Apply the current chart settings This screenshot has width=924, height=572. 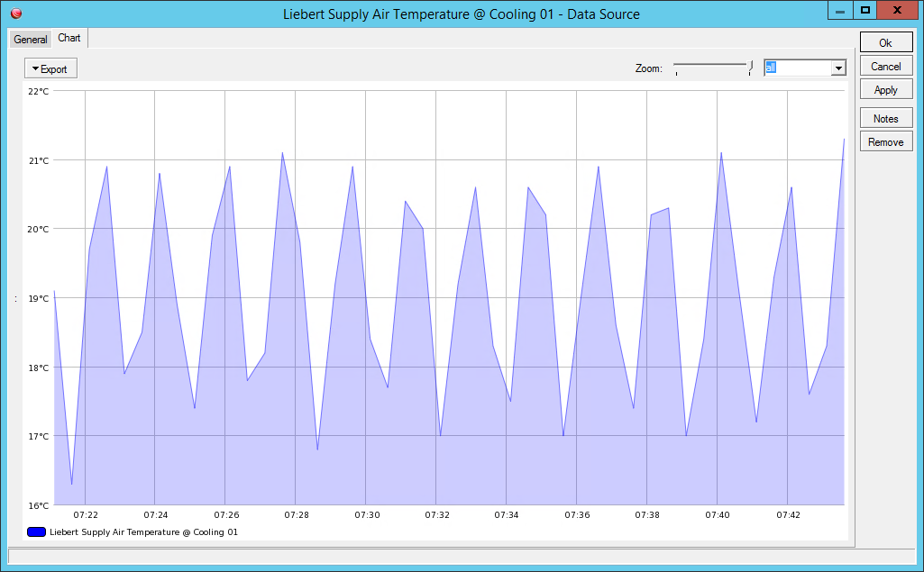pos(885,88)
